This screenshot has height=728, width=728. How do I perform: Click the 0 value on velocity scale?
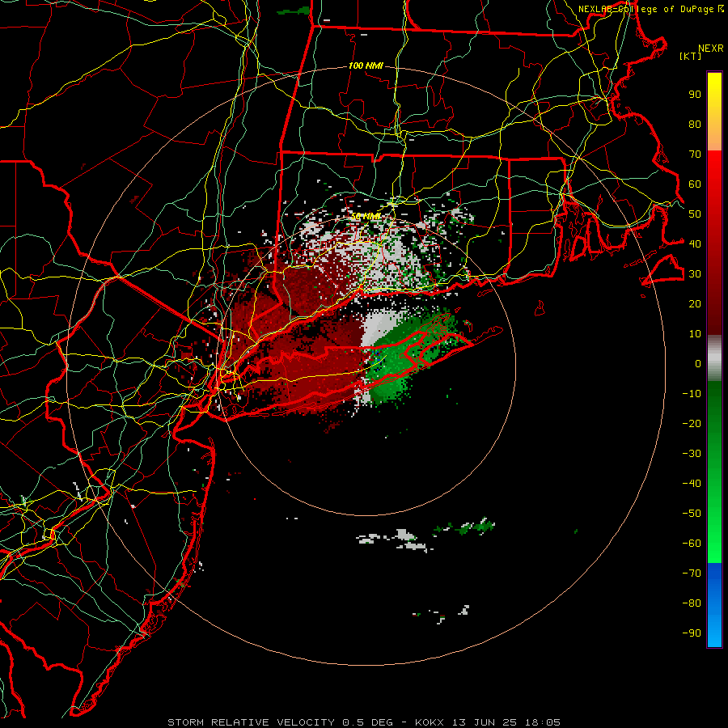click(x=698, y=364)
